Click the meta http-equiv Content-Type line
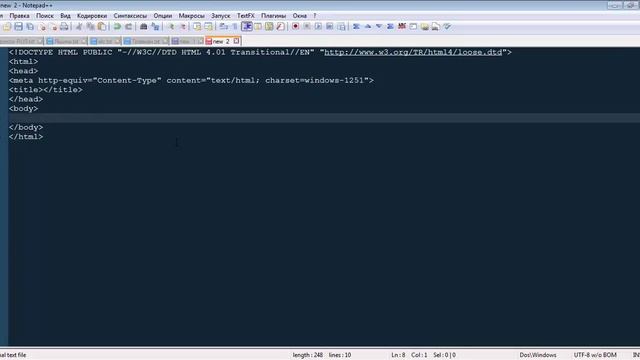640x360 pixels. tap(191, 80)
